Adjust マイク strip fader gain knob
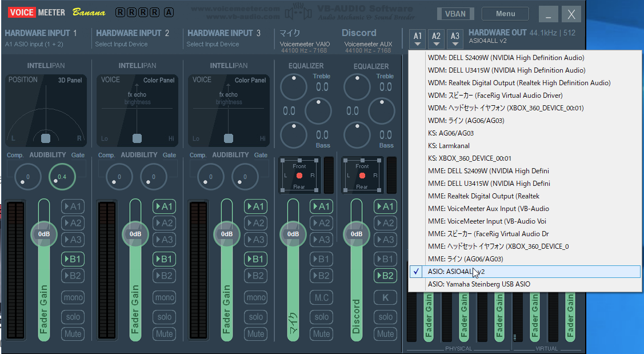 click(293, 234)
